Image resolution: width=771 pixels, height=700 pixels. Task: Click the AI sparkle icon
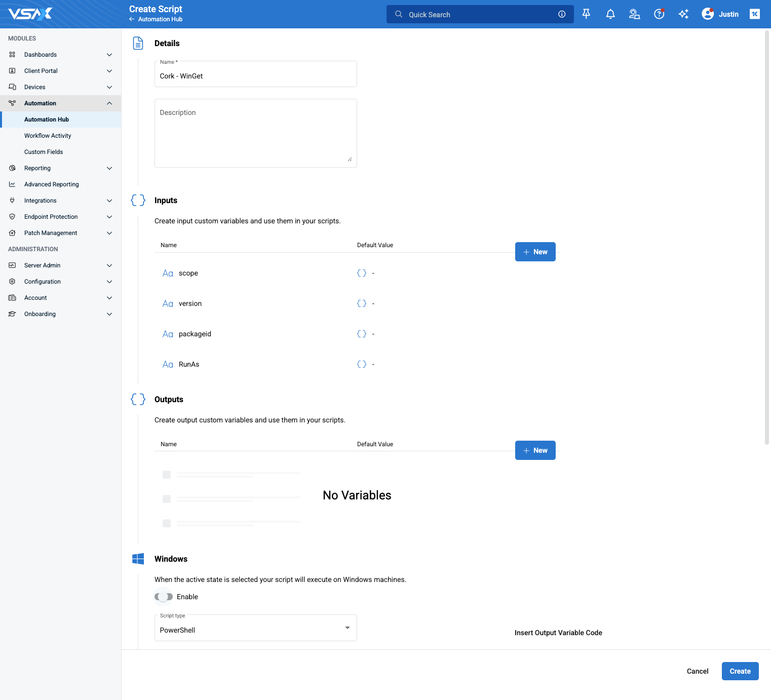point(683,14)
